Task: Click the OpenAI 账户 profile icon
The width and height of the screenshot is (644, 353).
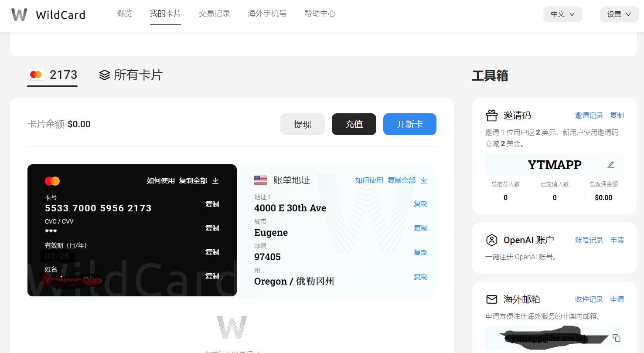Action: click(492, 240)
